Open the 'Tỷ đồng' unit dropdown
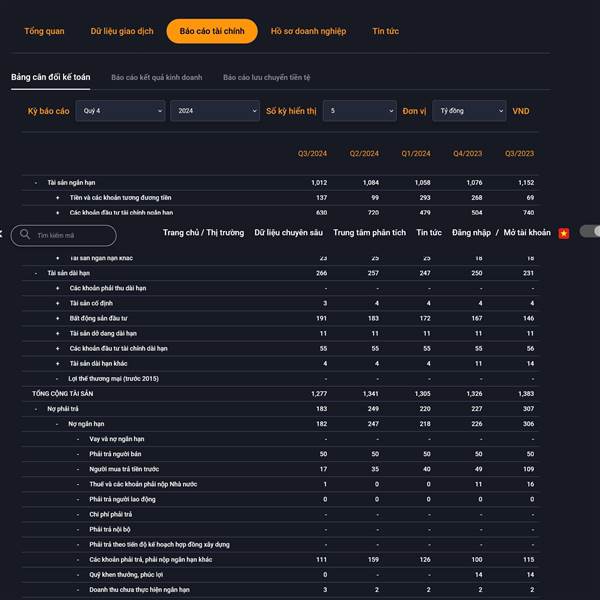This screenshot has height=600, width=600. pyautogui.click(x=469, y=111)
